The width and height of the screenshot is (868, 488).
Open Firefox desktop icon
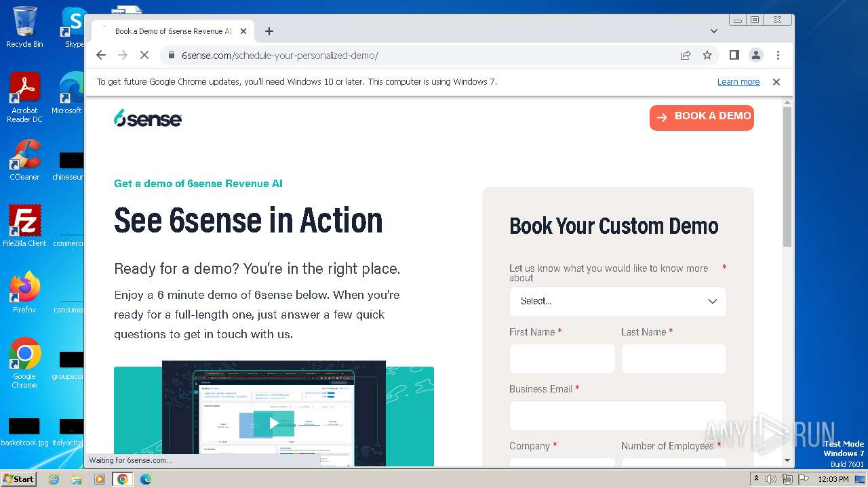(24, 292)
